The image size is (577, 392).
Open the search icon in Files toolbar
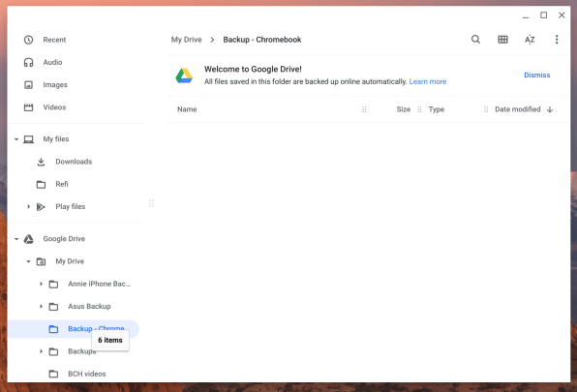coord(475,40)
